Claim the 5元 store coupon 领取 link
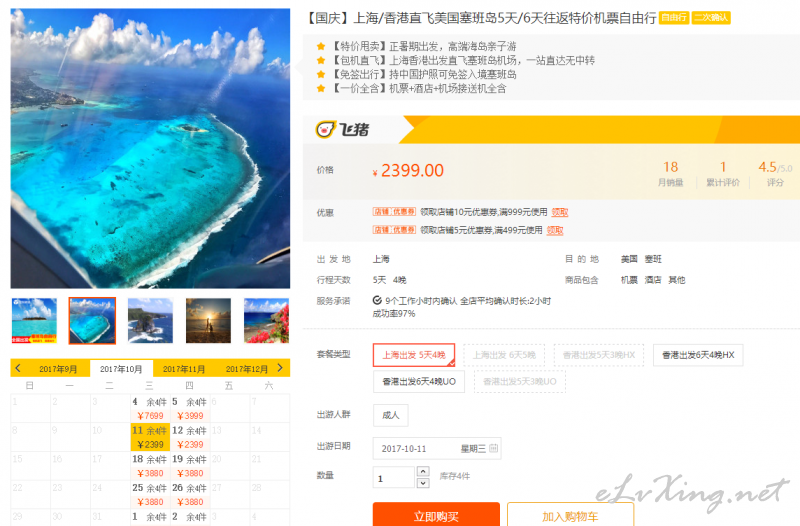 click(x=555, y=231)
